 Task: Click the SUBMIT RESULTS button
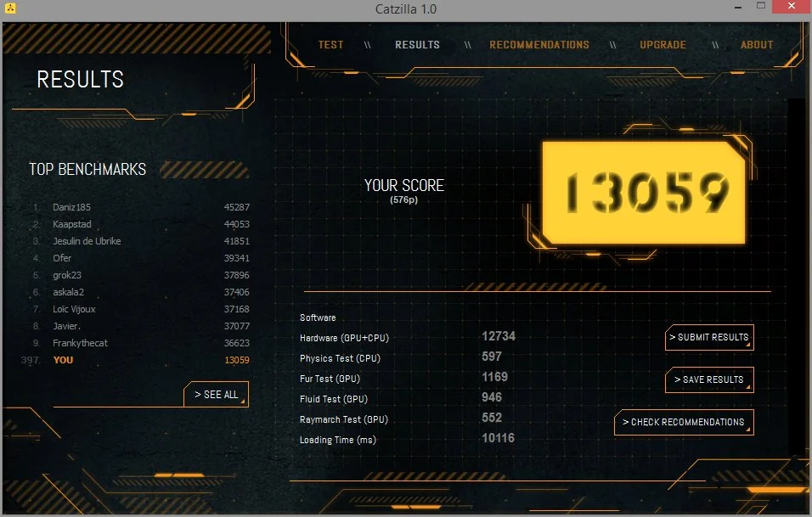709,337
